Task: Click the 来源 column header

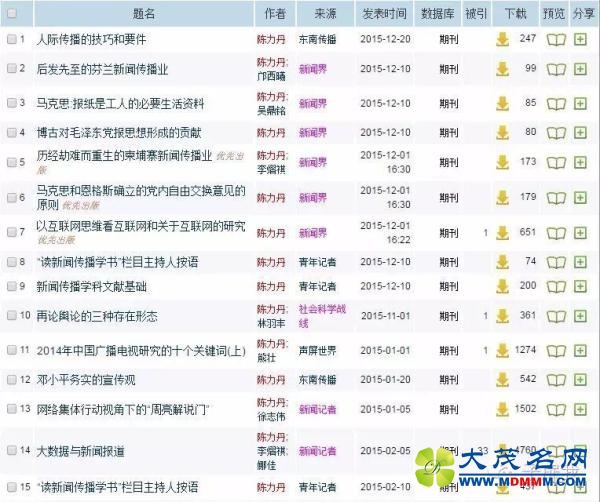Action: tap(325, 14)
